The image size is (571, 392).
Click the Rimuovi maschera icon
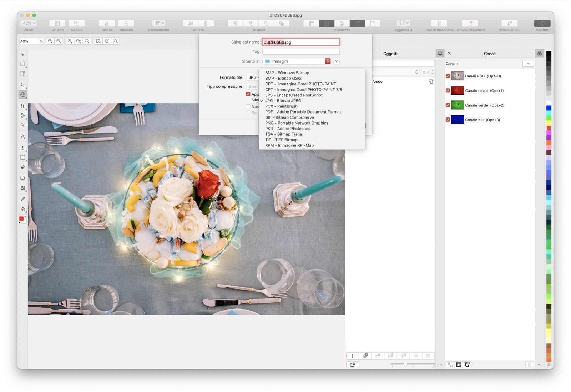coord(470,23)
